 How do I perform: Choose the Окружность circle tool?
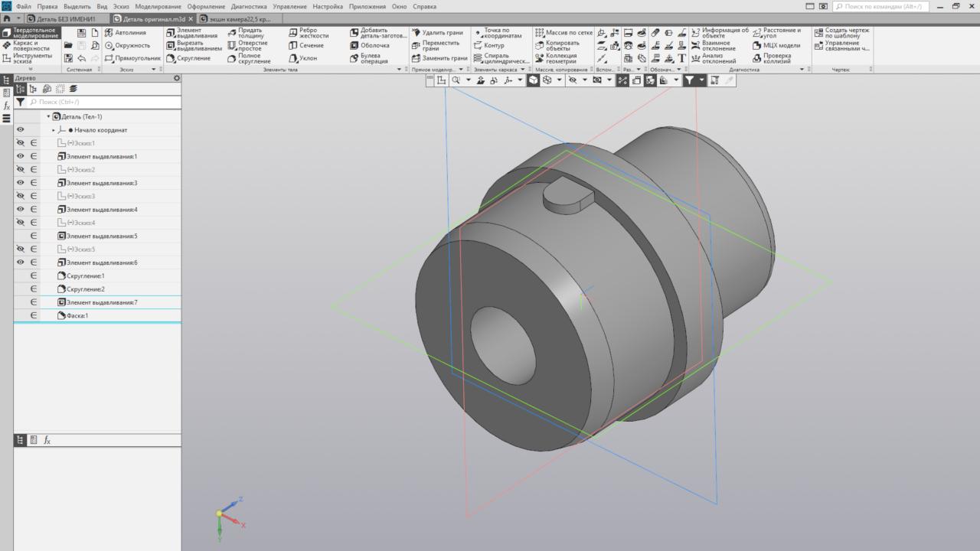click(127, 45)
